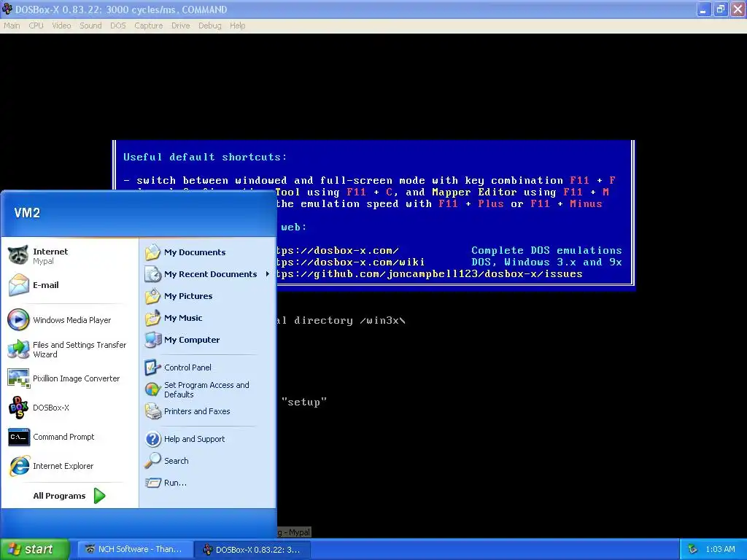747x560 pixels.
Task: Open the Video menu
Action: pyautogui.click(x=61, y=26)
